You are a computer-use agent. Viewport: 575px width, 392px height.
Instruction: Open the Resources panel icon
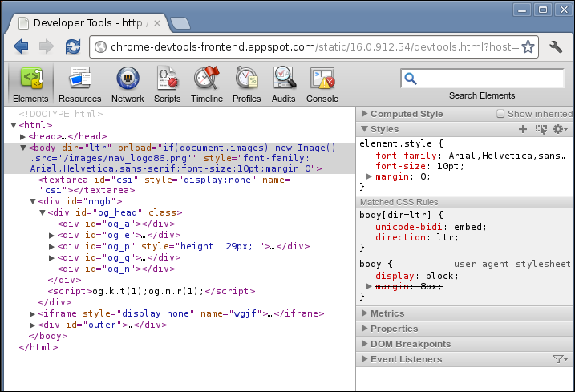[x=79, y=84]
